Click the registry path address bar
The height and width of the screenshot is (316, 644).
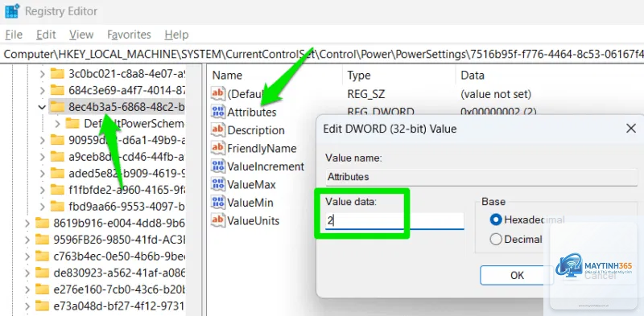tap(322, 54)
